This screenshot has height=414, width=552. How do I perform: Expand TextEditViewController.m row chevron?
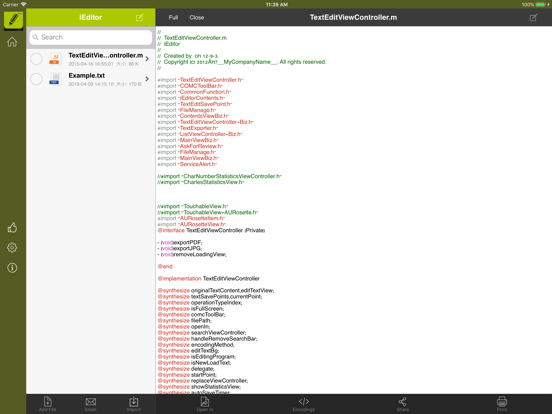click(x=147, y=59)
